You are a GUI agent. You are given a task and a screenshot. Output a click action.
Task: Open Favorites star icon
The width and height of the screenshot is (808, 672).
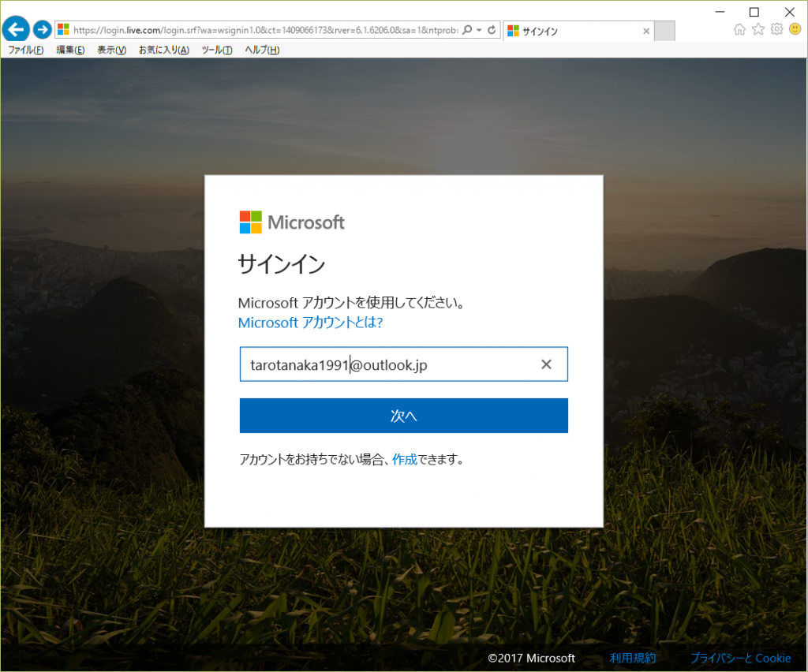[758, 29]
